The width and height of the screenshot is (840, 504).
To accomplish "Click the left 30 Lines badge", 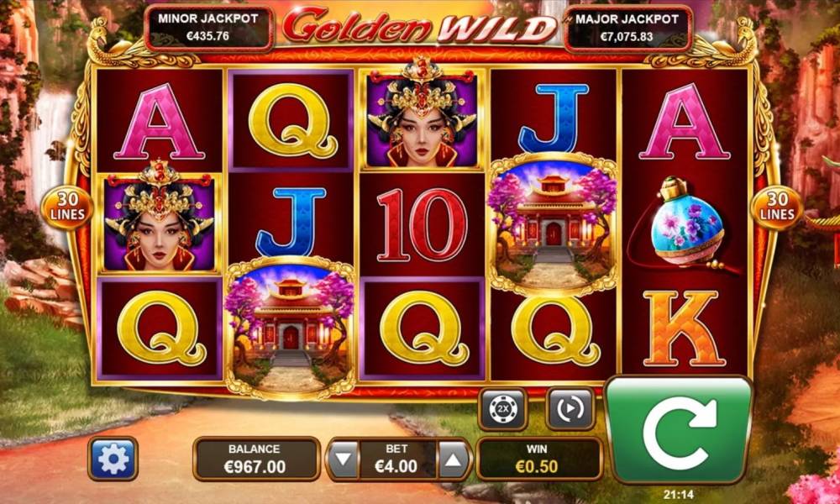I will point(66,207).
